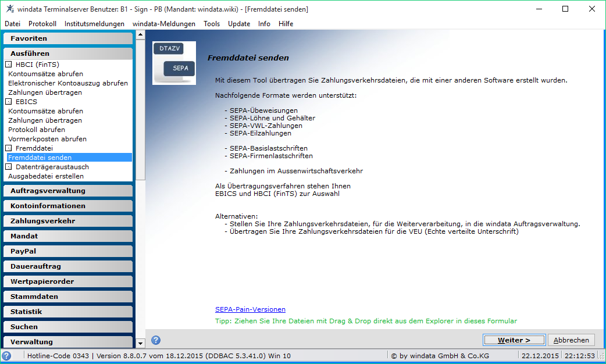This screenshot has height=364, width=606.
Task: Collapse the Fremddatei tree node
Action: pos(9,148)
